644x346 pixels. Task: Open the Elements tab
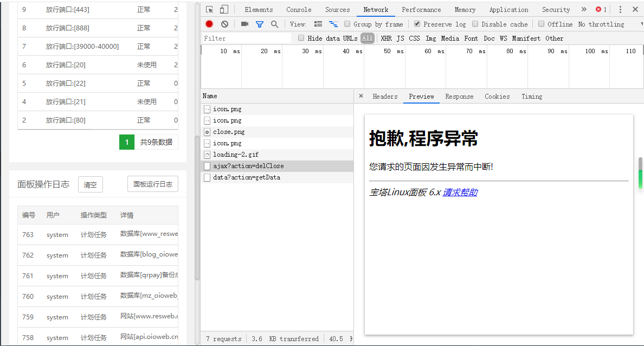259,9
